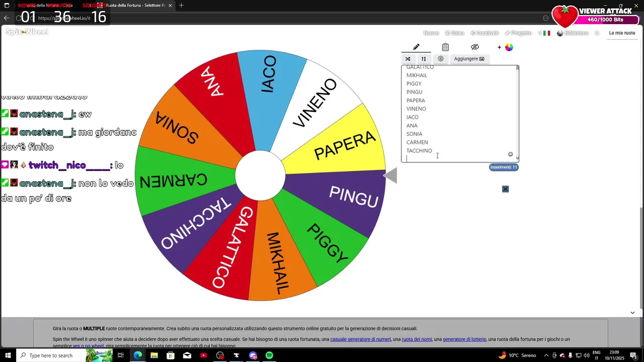Open a new browser tab
The width and height of the screenshot is (644, 362).
pos(181,6)
